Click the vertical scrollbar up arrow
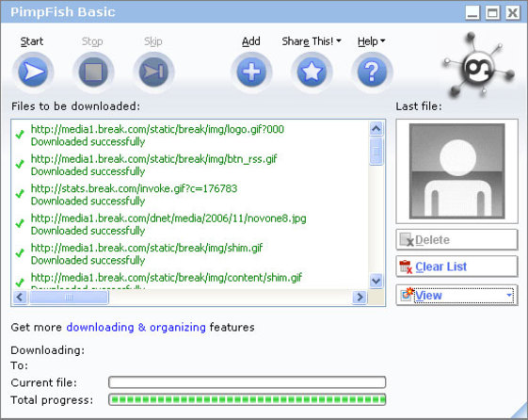Screen dimensions: 528x420 pos(376,128)
